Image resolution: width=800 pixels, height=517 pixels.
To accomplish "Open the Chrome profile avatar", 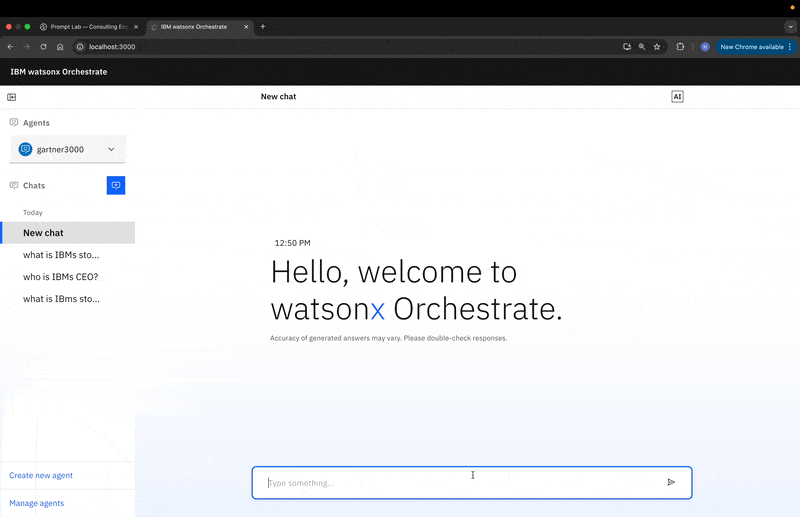I will 705,46.
